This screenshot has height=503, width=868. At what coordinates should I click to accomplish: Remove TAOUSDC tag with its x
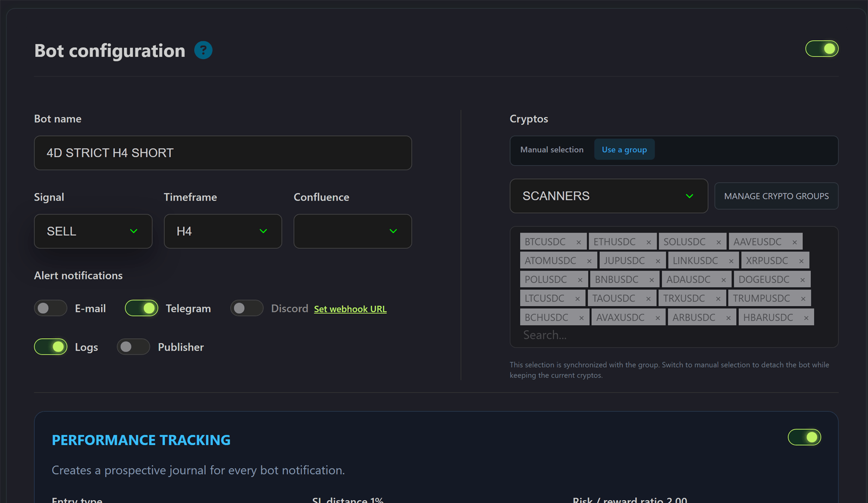click(x=648, y=299)
